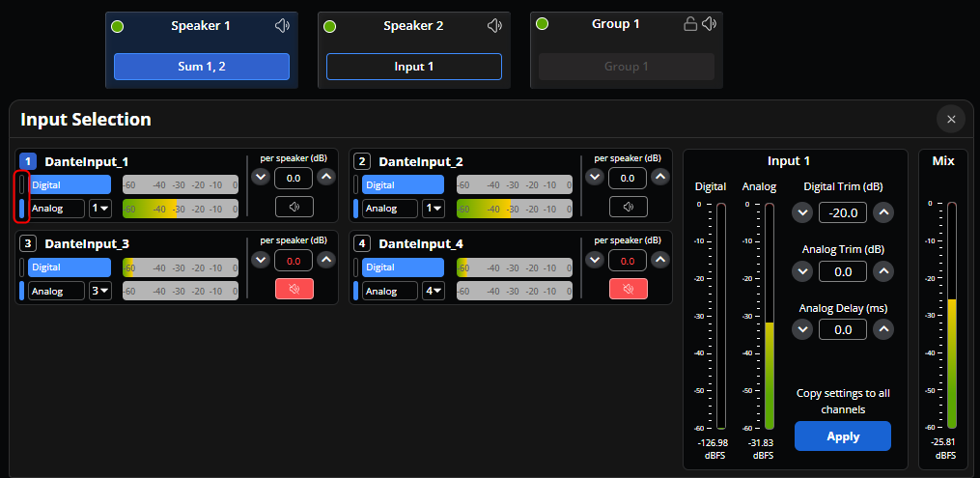Open analog channel dropdown for DanteInput_2

tap(434, 208)
